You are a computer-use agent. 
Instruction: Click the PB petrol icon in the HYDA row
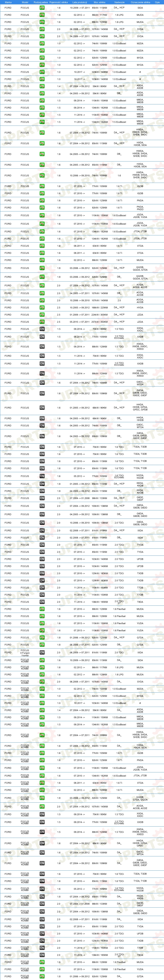42,307
